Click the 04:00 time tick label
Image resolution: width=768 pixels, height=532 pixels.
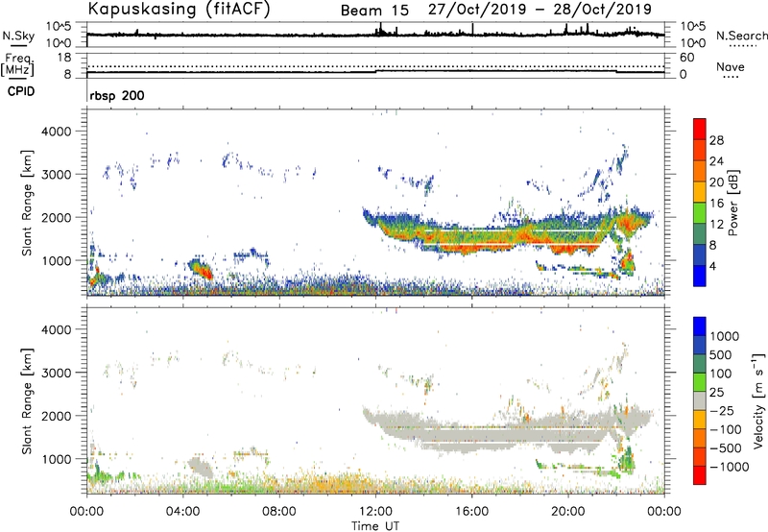183,512
